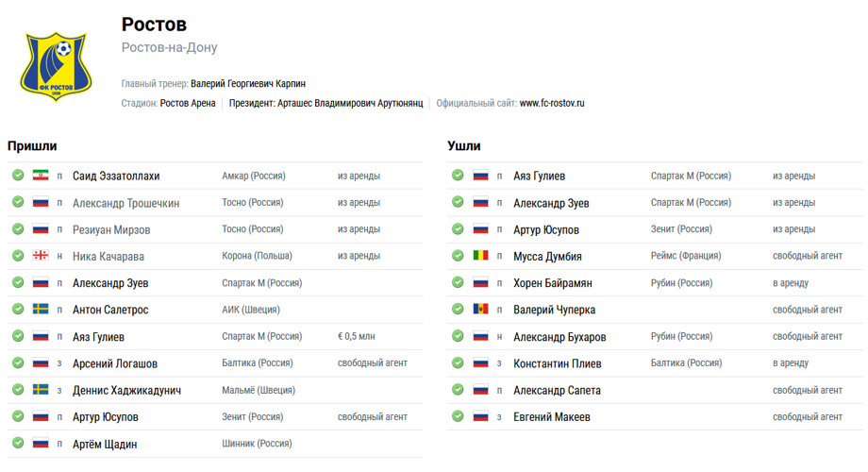This screenshot has height=472, width=868.
Task: Click club Шинник (Россия)
Action: [257, 443]
